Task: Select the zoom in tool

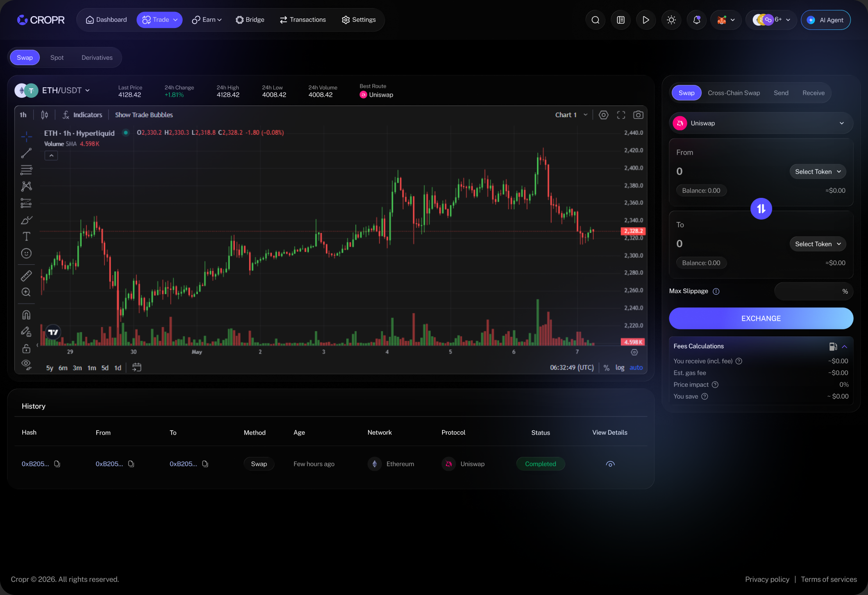Action: 27,292
